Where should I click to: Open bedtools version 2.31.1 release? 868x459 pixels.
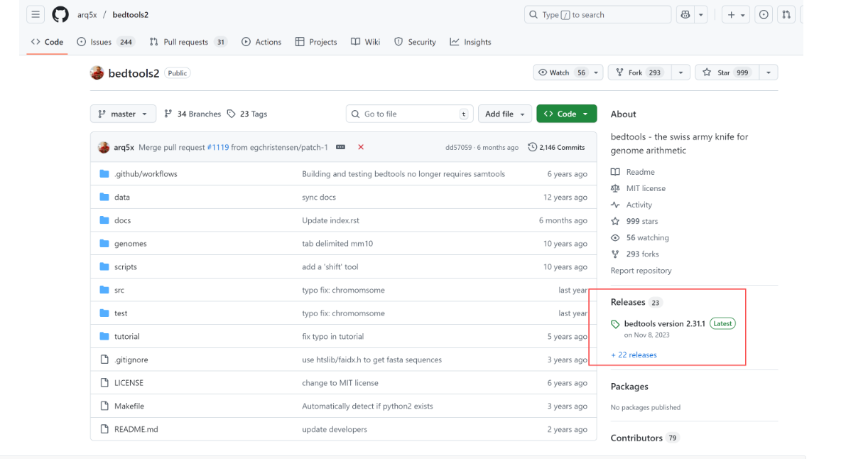point(665,323)
